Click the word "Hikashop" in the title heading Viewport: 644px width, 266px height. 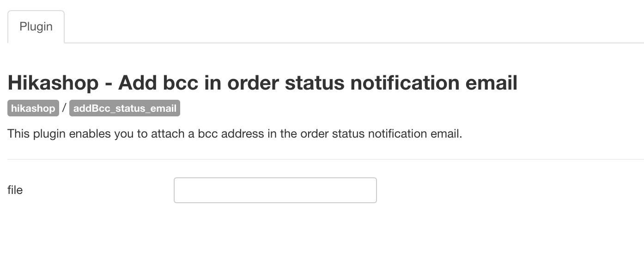pos(53,83)
